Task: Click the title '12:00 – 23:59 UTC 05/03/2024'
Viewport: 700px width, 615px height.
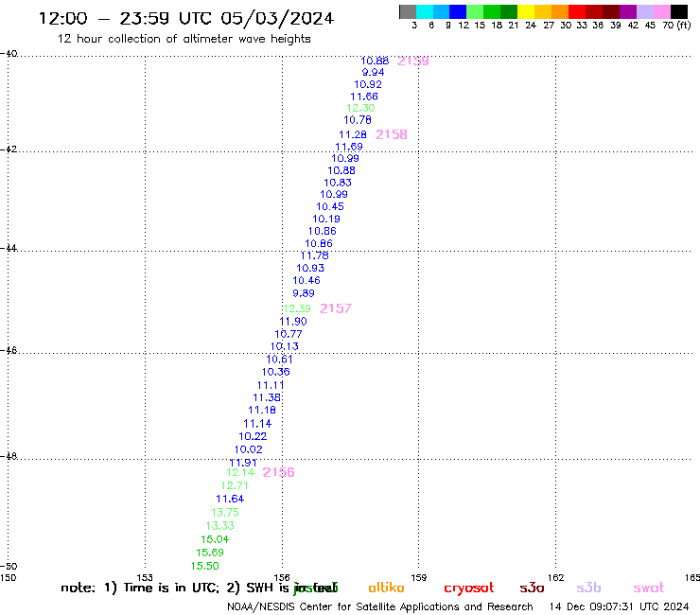Action: click(x=186, y=18)
